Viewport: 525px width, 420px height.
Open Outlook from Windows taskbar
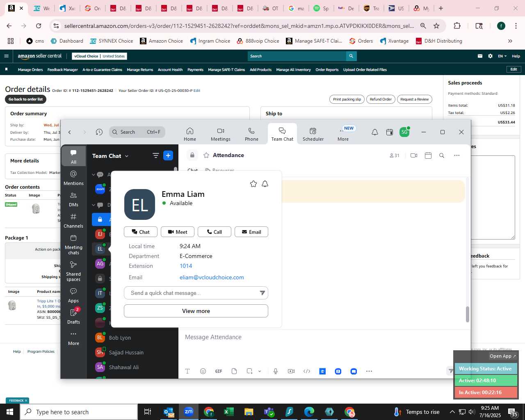(x=169, y=412)
